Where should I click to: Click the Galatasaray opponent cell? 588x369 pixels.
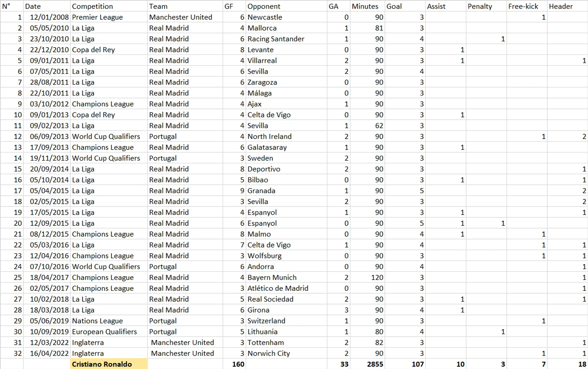(x=286, y=147)
